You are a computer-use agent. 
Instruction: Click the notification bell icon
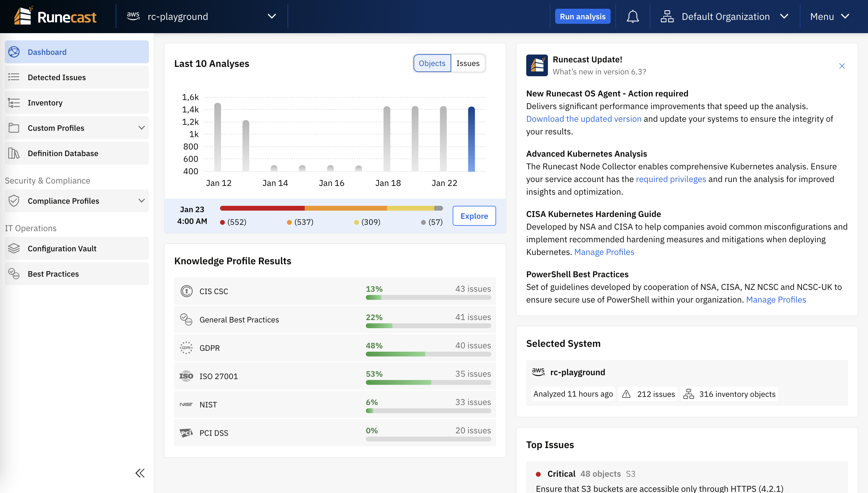pos(632,16)
